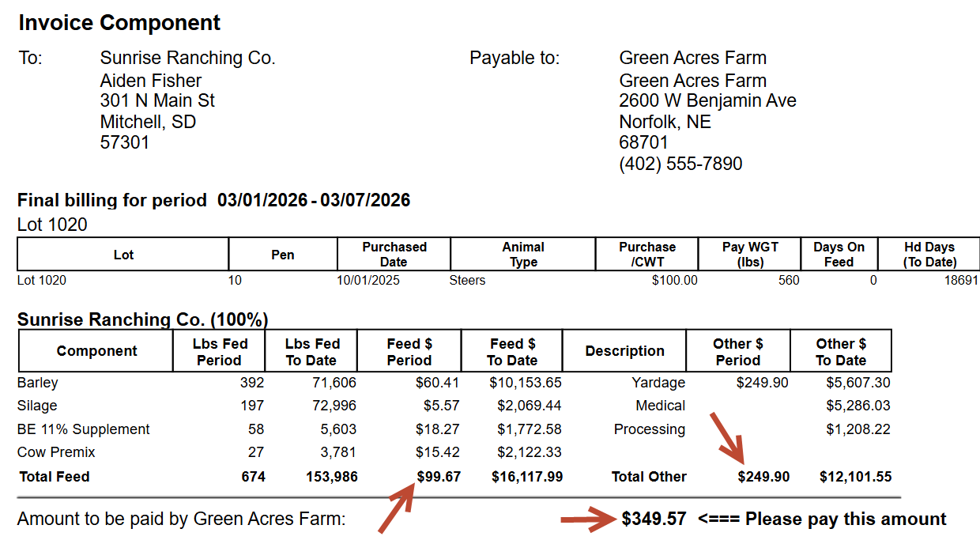980x544 pixels.
Task: Click the red arrow pointing up at $99.67
Action: (x=397, y=511)
